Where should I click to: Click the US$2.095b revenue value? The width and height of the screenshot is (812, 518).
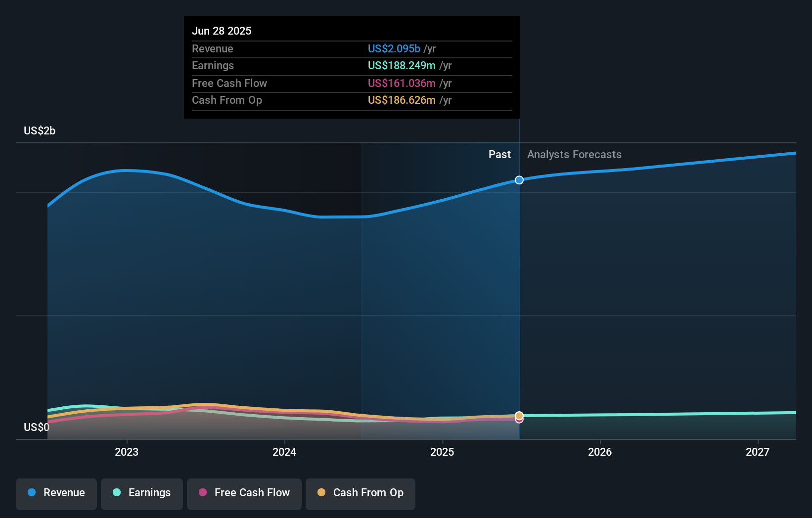pyautogui.click(x=394, y=48)
